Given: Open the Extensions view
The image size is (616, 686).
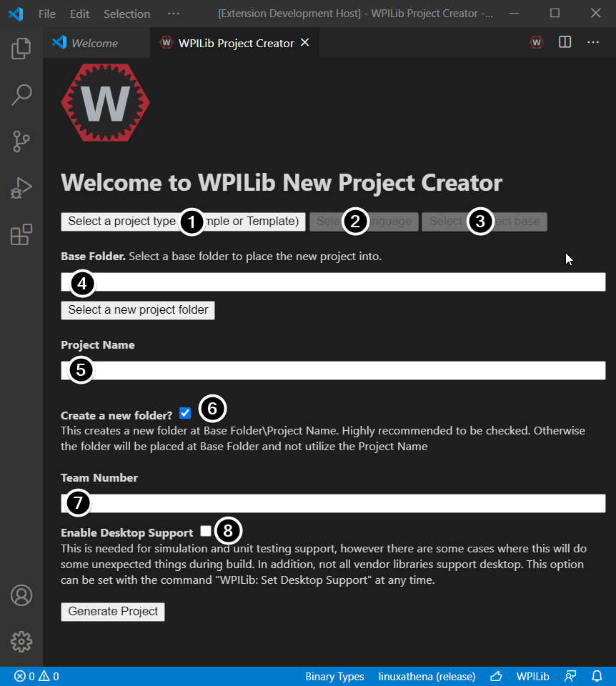Looking at the screenshot, I should click(21, 234).
